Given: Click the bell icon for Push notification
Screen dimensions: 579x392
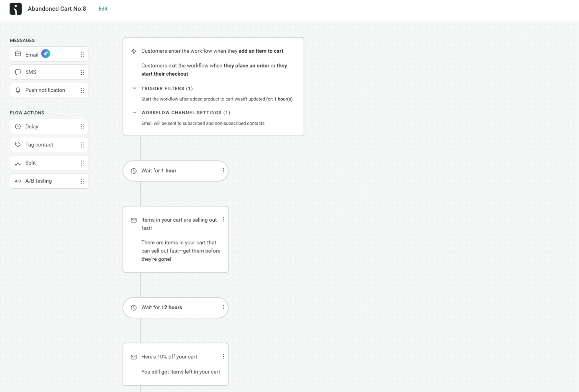Looking at the screenshot, I should tap(18, 90).
